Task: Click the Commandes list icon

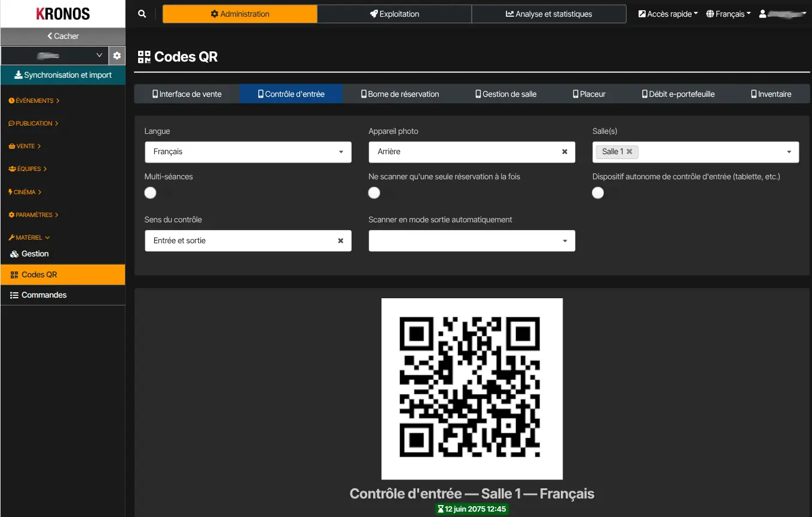Action: click(x=14, y=295)
